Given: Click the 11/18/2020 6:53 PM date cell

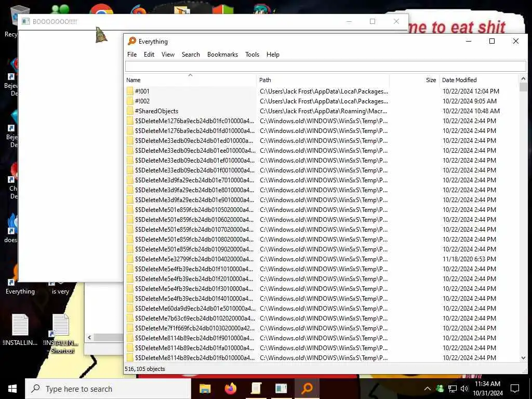Looking at the screenshot, I should 469,259.
